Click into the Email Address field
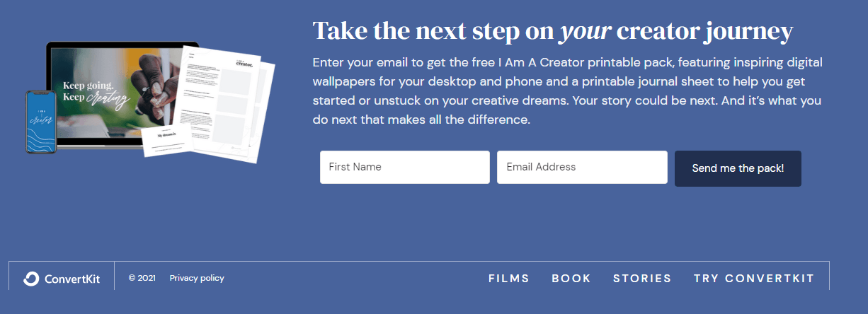The width and height of the screenshot is (868, 314). (582, 168)
